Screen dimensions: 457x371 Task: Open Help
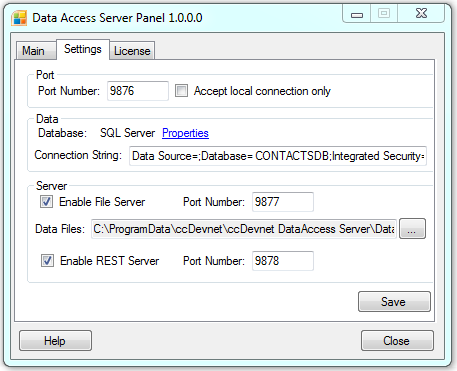tap(55, 341)
